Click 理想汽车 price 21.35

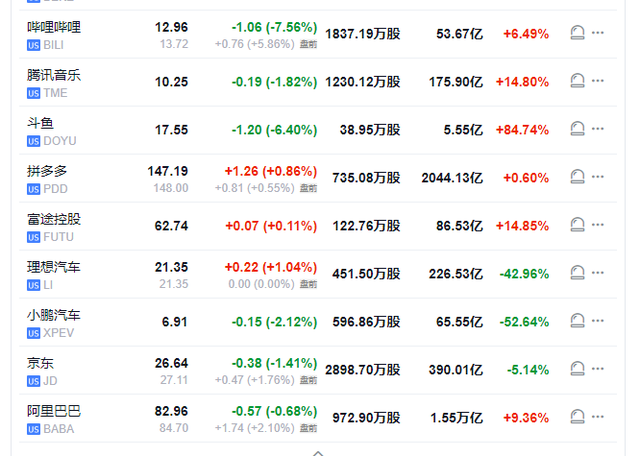click(x=172, y=267)
